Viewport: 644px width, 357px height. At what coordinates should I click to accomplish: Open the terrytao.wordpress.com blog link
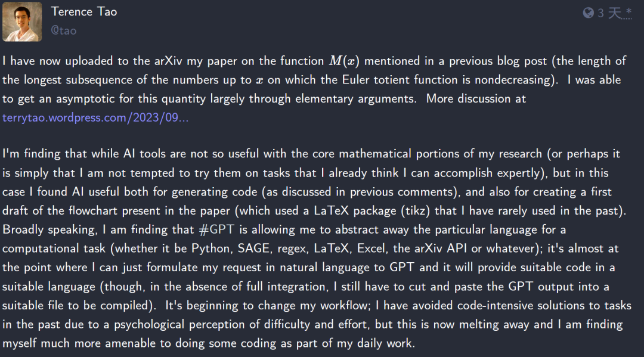pos(95,118)
